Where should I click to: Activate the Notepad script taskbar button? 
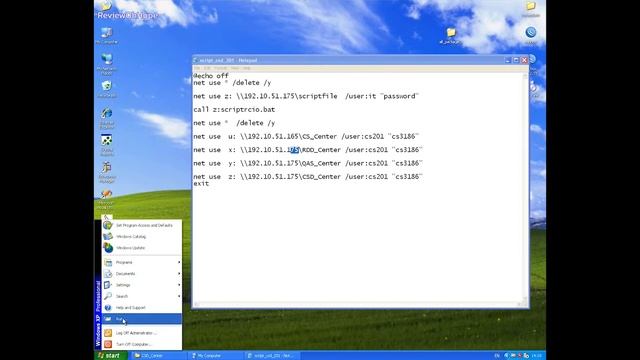[273, 356]
